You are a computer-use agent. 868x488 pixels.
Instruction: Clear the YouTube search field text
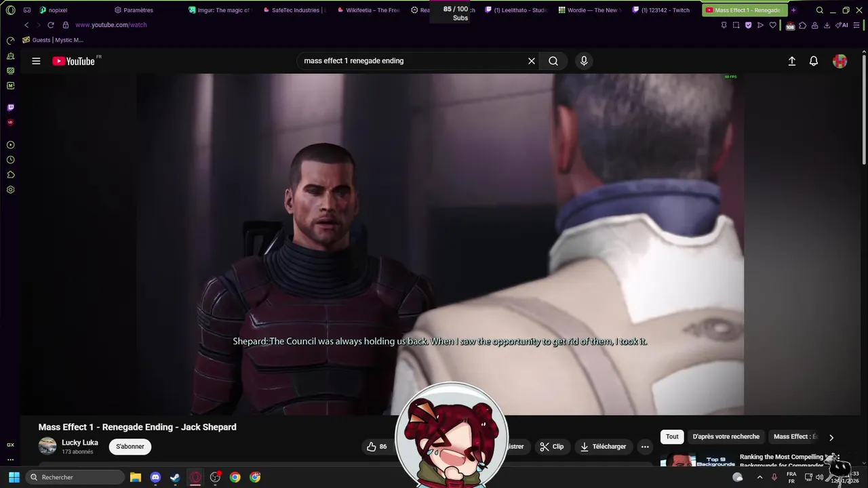click(x=532, y=61)
